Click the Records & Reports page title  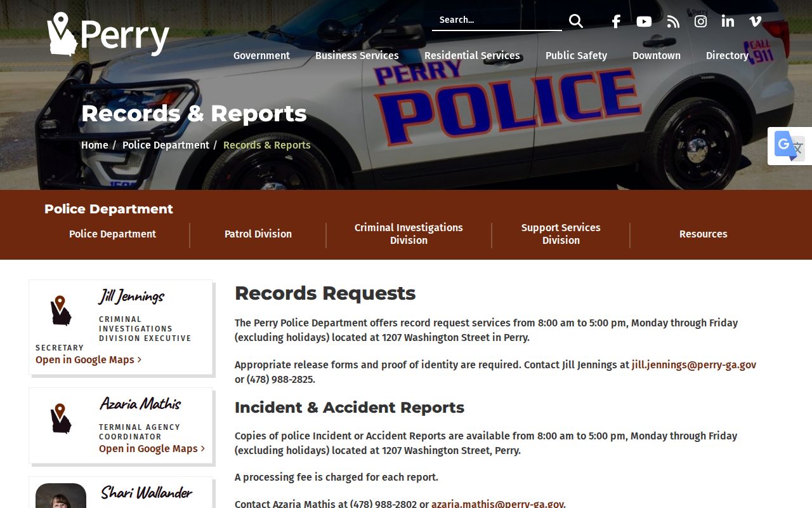(x=194, y=113)
